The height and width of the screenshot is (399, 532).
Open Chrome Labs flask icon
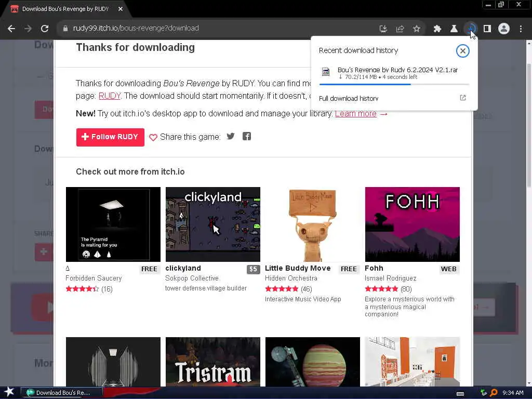454,29
